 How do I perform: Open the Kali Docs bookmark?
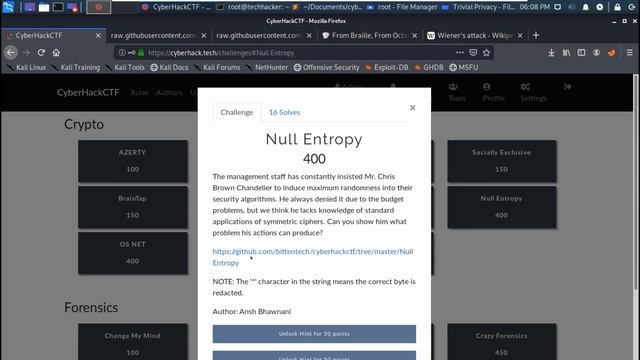click(x=169, y=67)
